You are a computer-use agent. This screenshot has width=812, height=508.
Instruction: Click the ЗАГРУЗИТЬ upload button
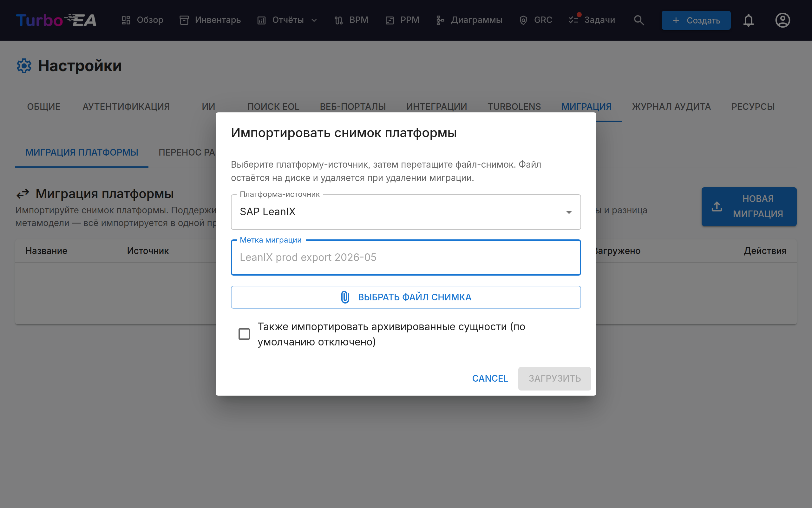[554, 379]
